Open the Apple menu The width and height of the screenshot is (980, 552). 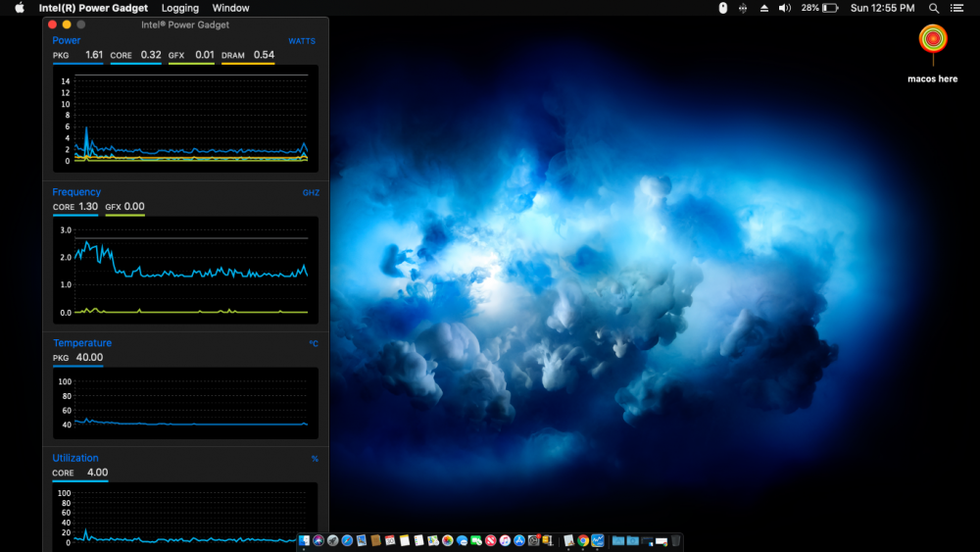20,8
